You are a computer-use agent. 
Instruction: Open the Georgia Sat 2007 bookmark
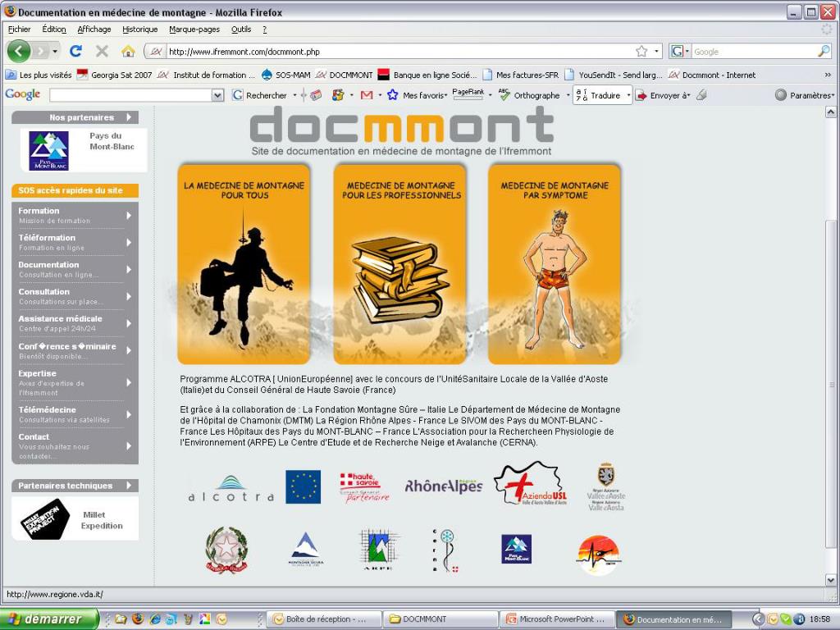[x=115, y=75]
